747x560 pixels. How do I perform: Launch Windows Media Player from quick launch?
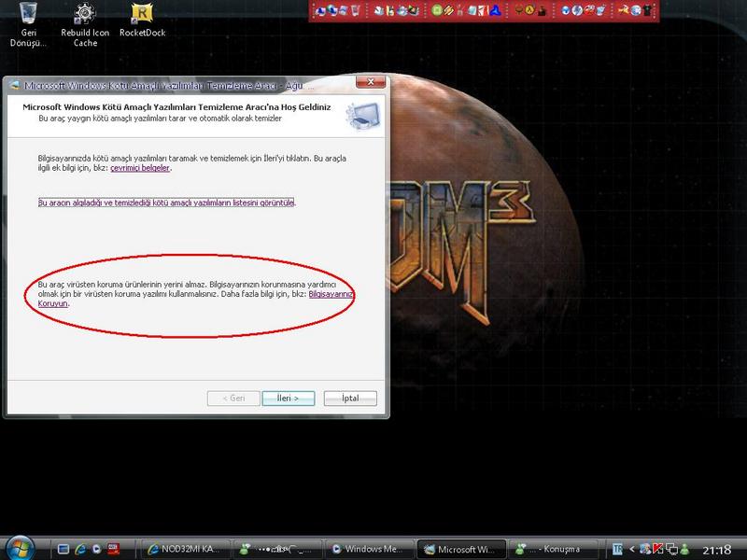tap(97, 549)
